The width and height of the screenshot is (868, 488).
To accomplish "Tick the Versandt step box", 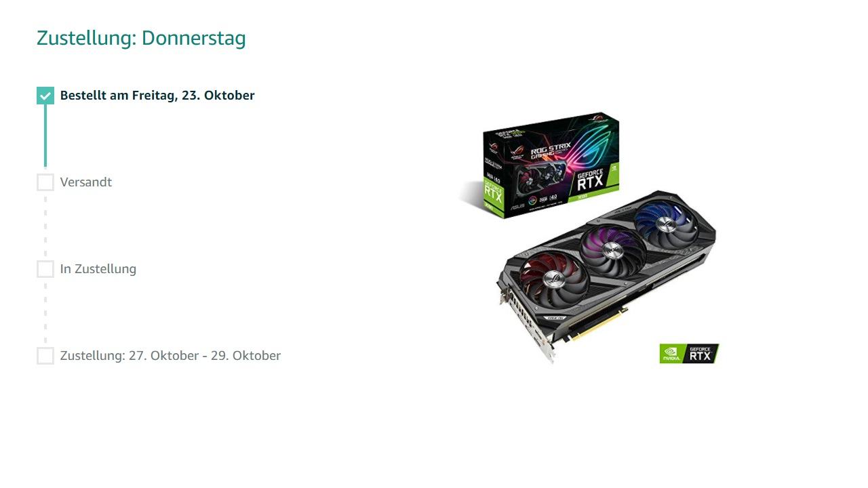I will tap(45, 182).
